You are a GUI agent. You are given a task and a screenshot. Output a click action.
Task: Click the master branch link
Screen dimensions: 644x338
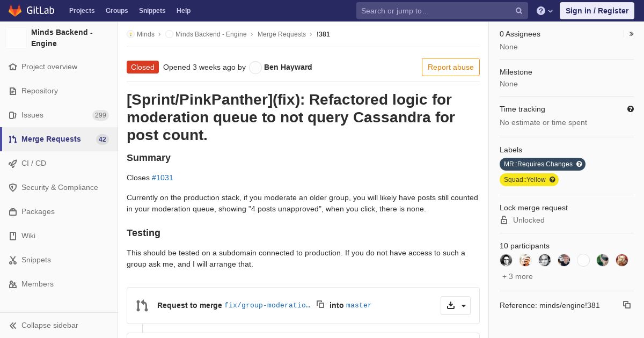359,305
